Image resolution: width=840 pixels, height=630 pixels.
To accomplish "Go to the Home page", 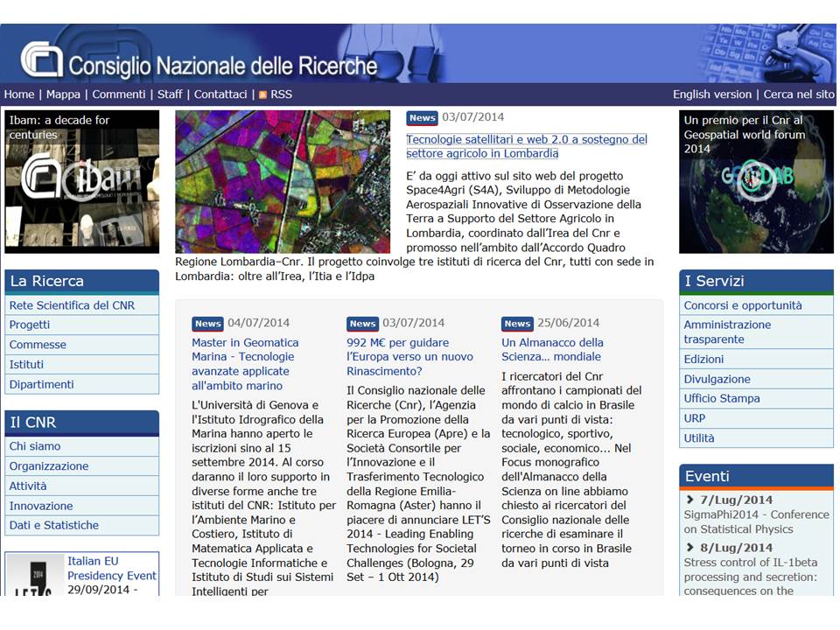I will 19,94.
